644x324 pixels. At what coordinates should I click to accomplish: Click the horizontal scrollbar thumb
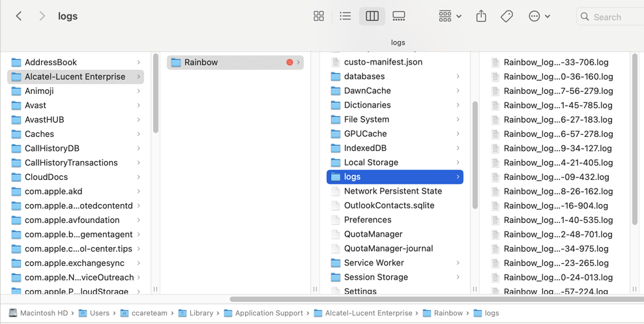(437, 299)
